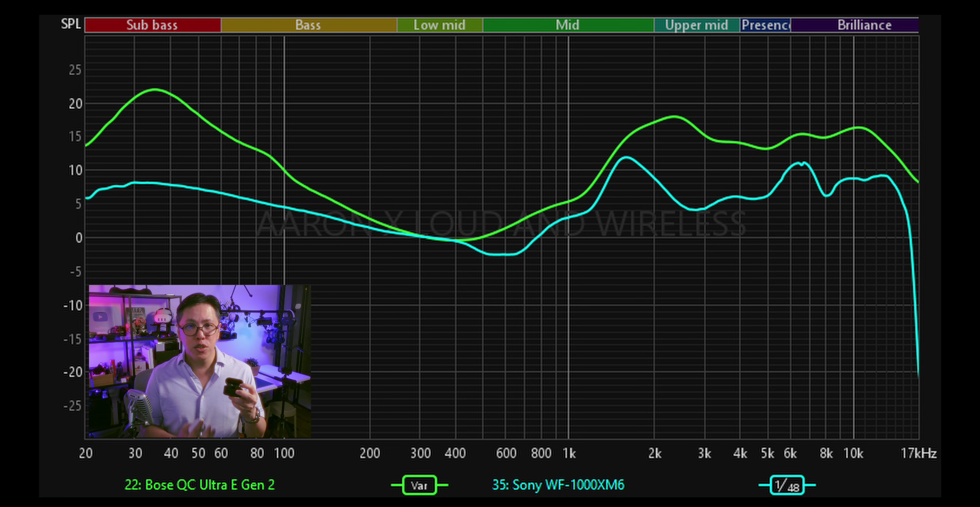Screen dimensions: 980x507
Task: Click the 100 Hz frequency axis label
Action: (x=284, y=453)
